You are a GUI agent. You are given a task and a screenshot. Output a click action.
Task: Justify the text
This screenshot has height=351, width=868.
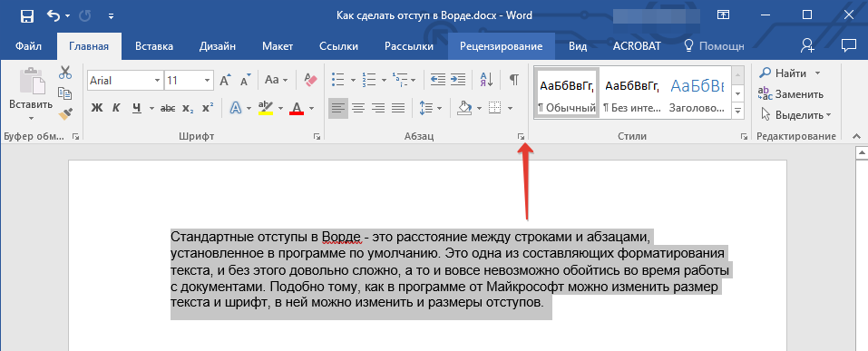coord(398,108)
